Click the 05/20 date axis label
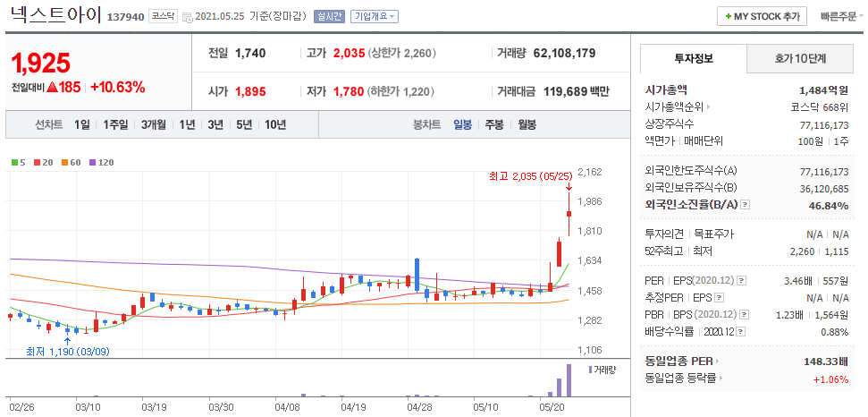The height and width of the screenshot is (417, 868). pyautogui.click(x=551, y=407)
